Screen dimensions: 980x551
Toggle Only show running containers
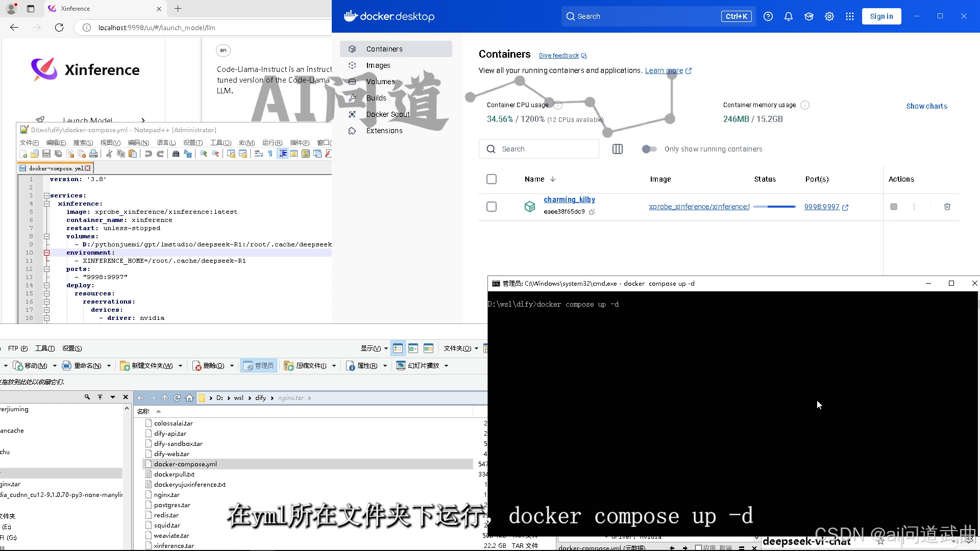pos(649,149)
